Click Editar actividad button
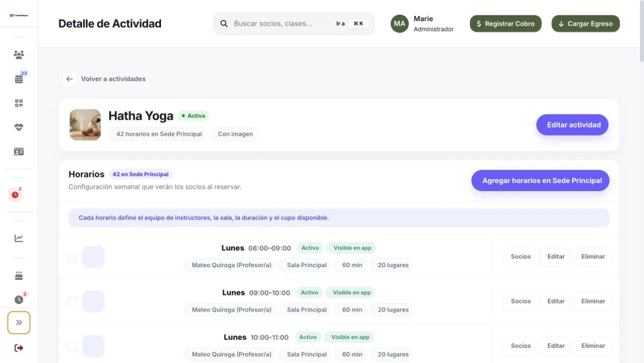Image resolution: width=644 pixels, height=363 pixels. [x=573, y=125]
